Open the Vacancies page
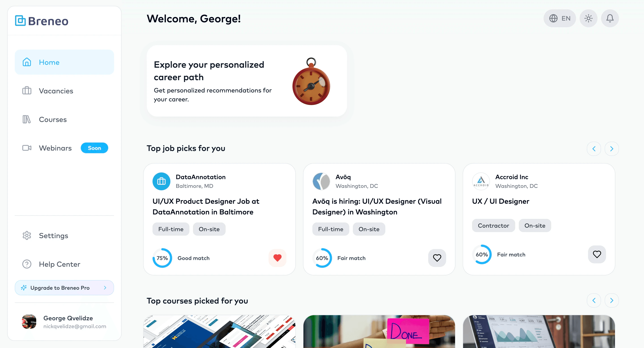 64,91
